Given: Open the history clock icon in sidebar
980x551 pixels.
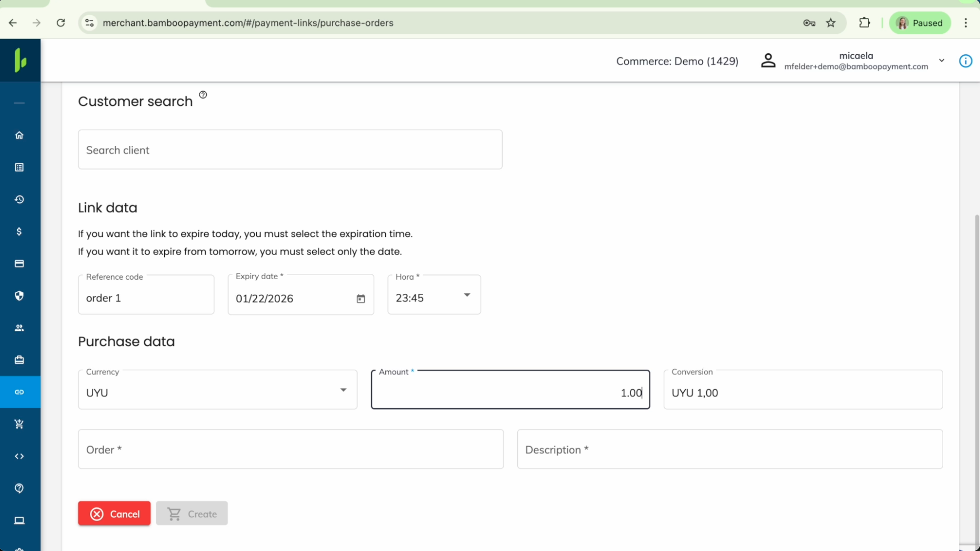Looking at the screenshot, I should click(x=19, y=200).
